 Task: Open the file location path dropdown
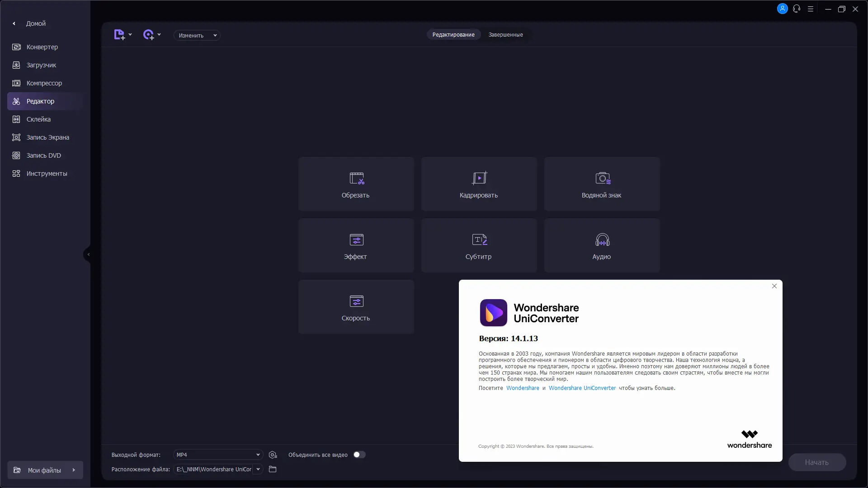[x=258, y=469]
